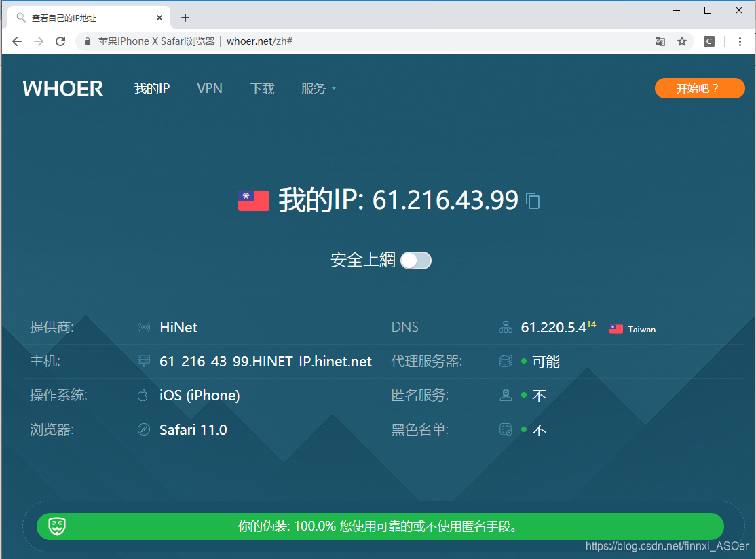756x559 pixels.
Task: Click the iOS (iPhone) text
Action: (x=200, y=395)
